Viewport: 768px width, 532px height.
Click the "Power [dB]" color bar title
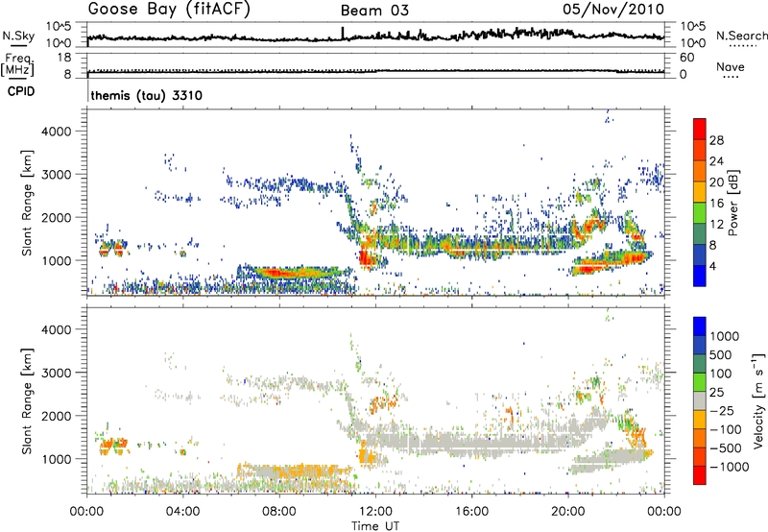(x=732, y=203)
